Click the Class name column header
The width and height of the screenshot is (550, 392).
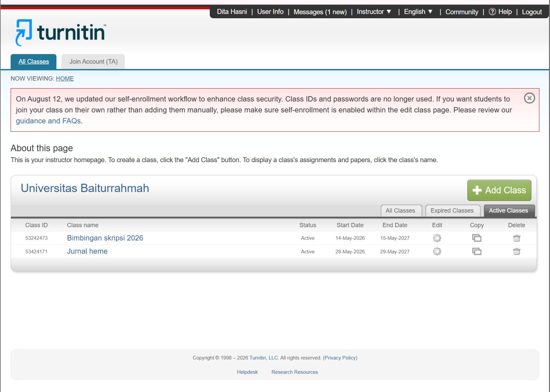(x=82, y=225)
